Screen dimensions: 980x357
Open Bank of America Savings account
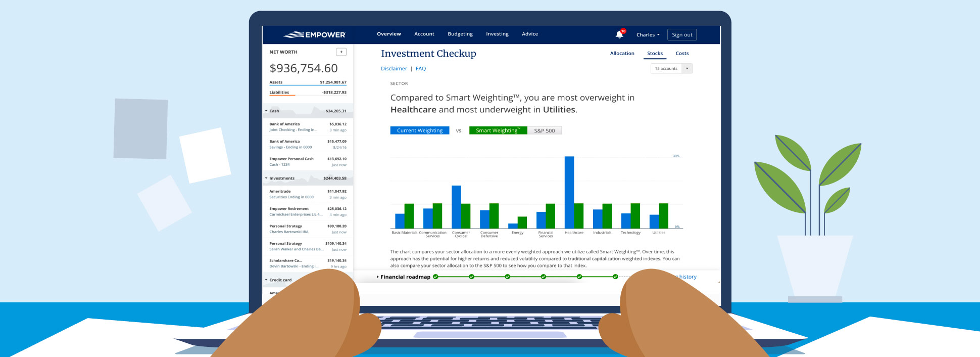(308, 144)
